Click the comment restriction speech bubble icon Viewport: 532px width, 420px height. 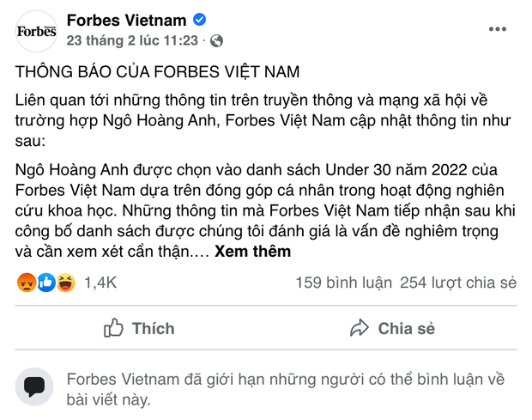pos(36,389)
